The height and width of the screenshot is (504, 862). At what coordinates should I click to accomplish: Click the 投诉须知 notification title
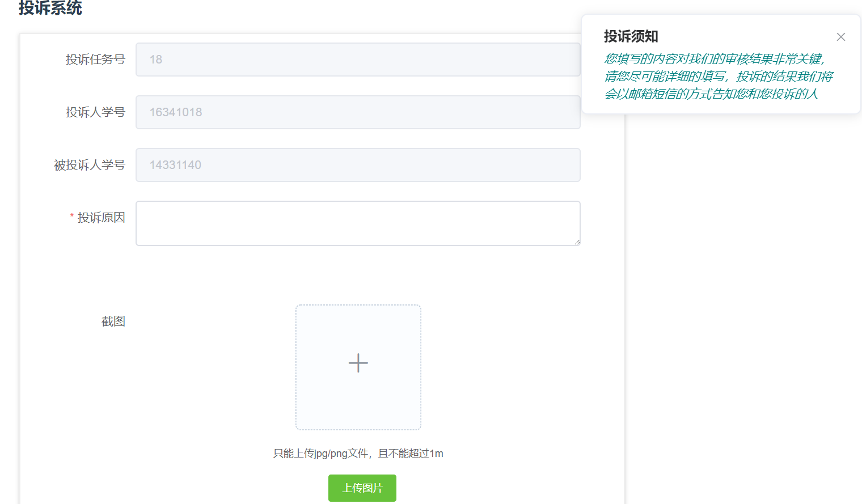click(x=631, y=36)
